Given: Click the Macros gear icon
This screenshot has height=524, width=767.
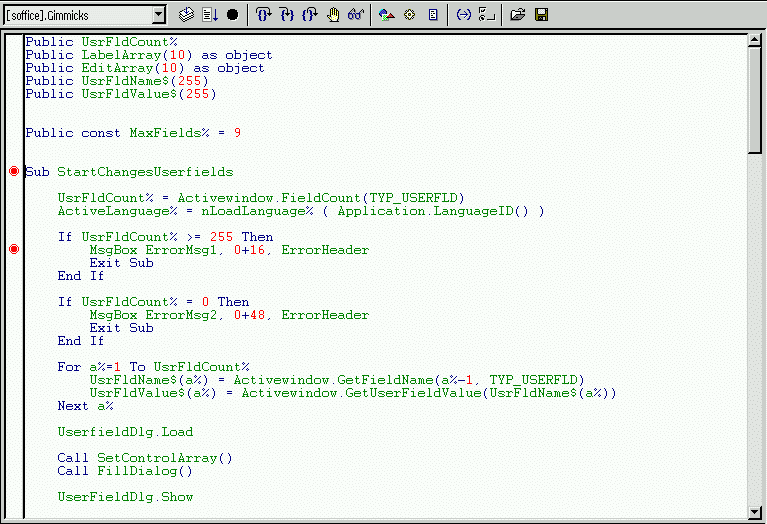Looking at the screenshot, I should click(x=410, y=15).
